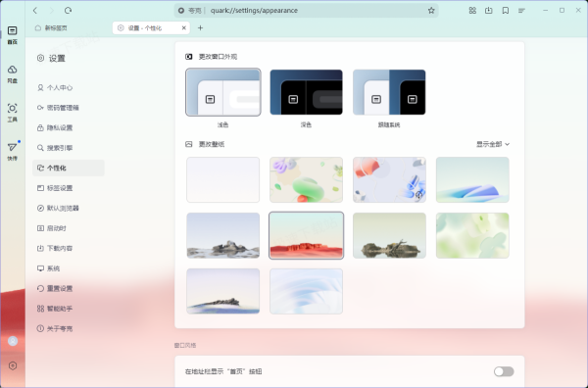This screenshot has width=588, height=388.
Task: Bookmark this page with the star icon
Action: point(431,11)
